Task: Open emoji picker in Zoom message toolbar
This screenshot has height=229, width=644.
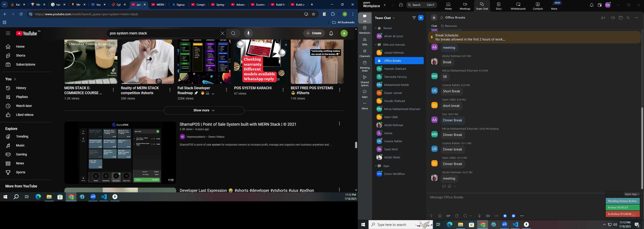Action: pyautogui.click(x=440, y=216)
